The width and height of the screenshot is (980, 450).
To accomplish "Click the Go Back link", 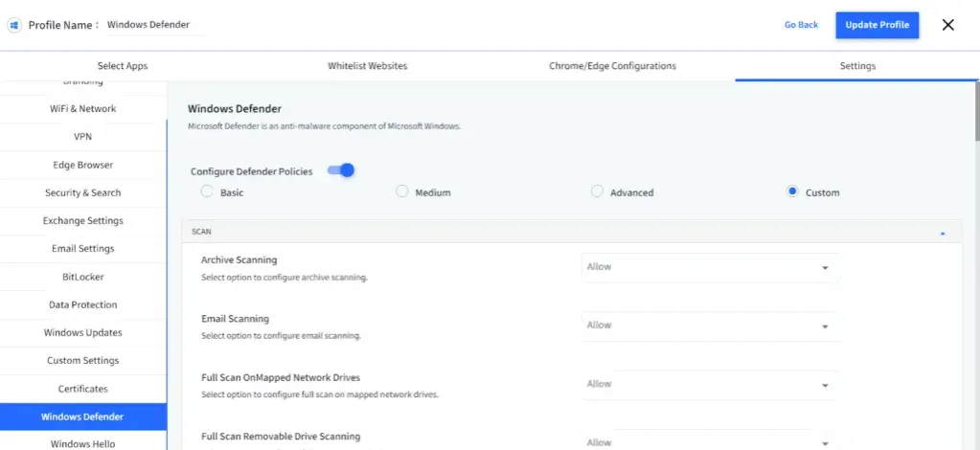I will coord(801,25).
